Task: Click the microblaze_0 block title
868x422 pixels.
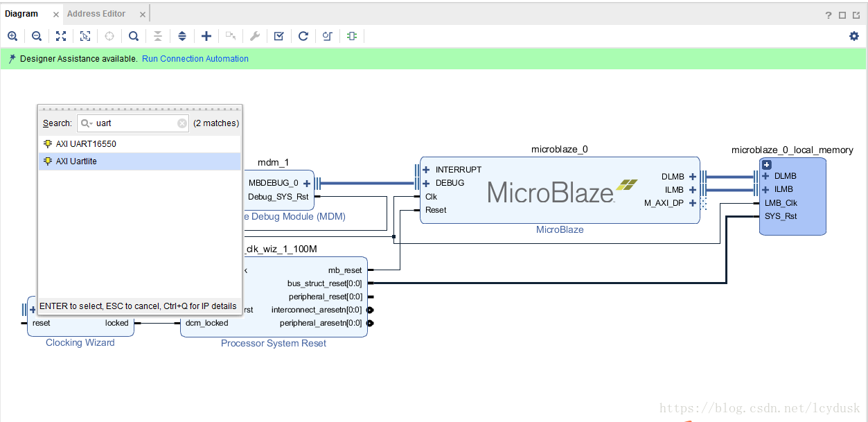Action: (x=560, y=149)
